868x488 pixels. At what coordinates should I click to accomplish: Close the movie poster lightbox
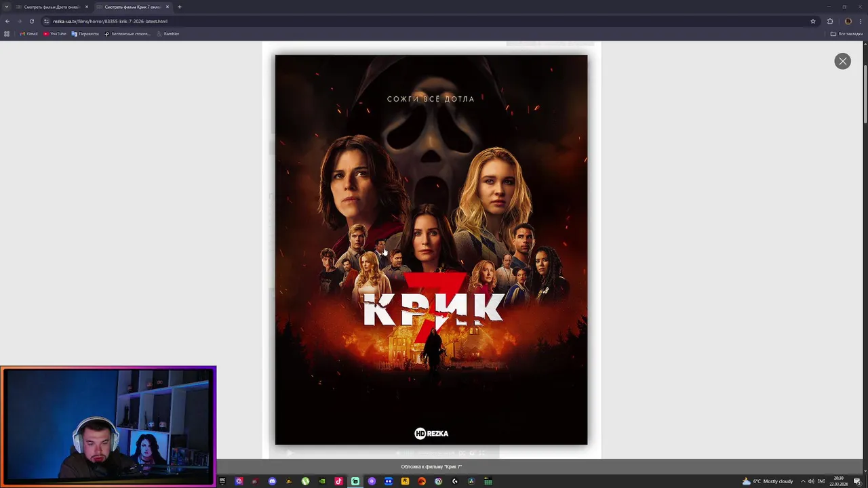(x=842, y=61)
